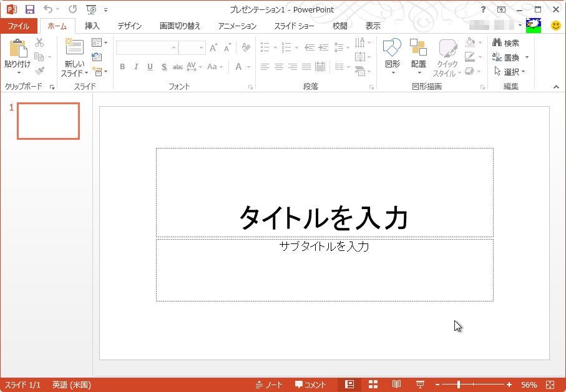Open the スライドショー view icon in status bar

[420, 384]
